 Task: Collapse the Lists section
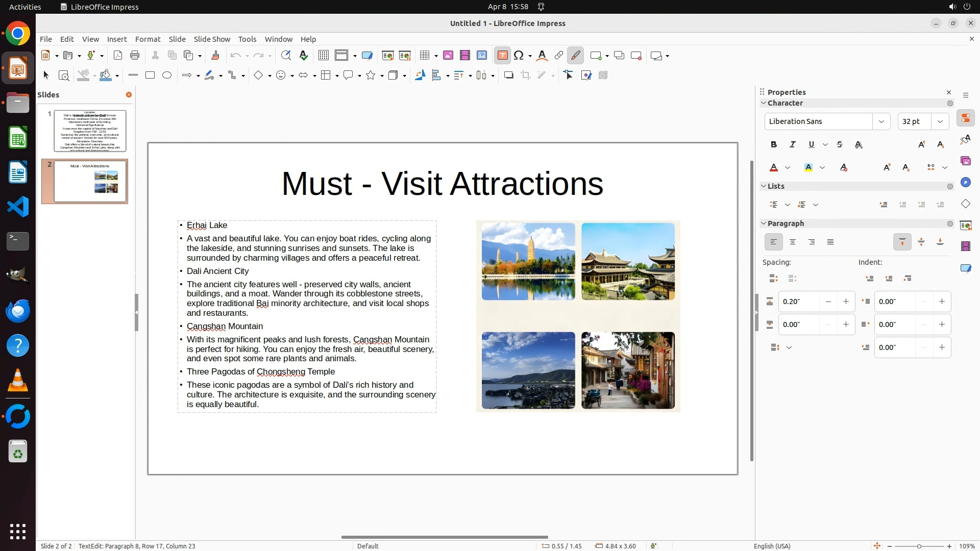coord(764,186)
